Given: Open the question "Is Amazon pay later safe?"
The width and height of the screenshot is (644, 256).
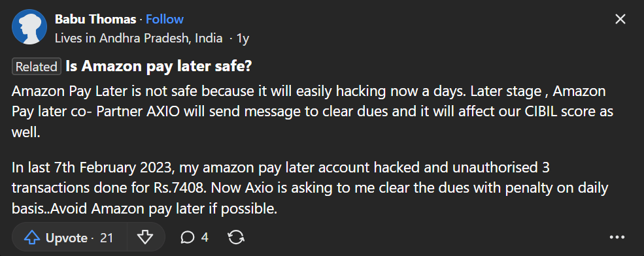Looking at the screenshot, I should point(158,67).
